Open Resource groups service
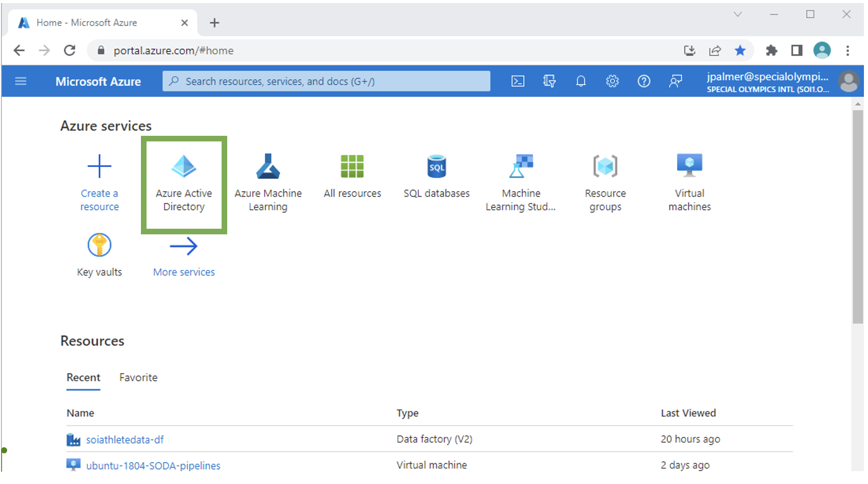 (605, 183)
